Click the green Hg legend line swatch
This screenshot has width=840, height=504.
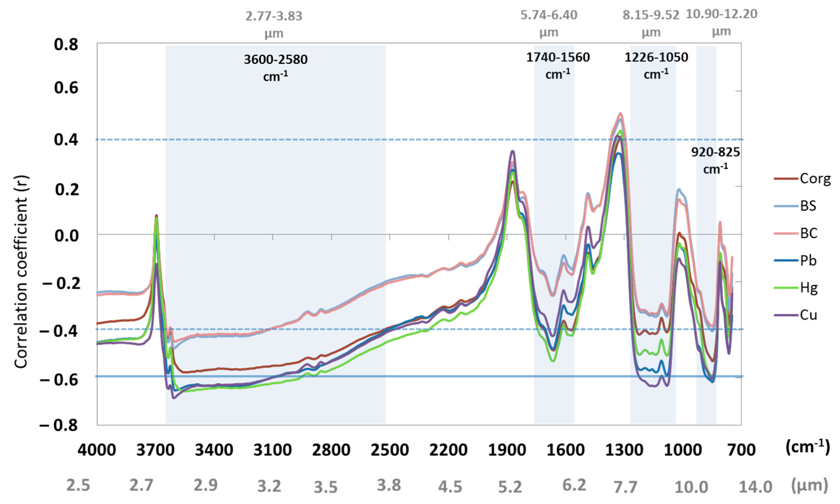[x=786, y=288]
